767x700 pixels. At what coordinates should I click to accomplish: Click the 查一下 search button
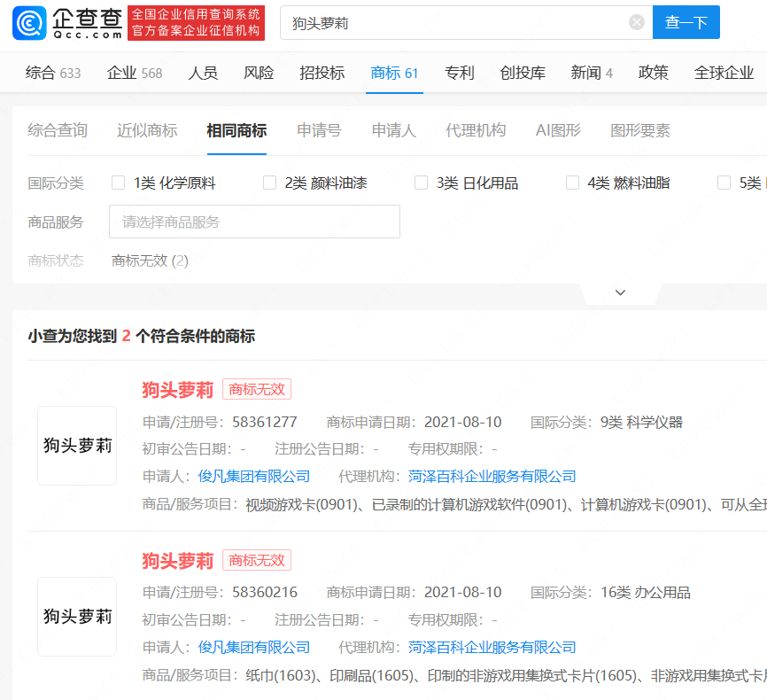coord(686,22)
